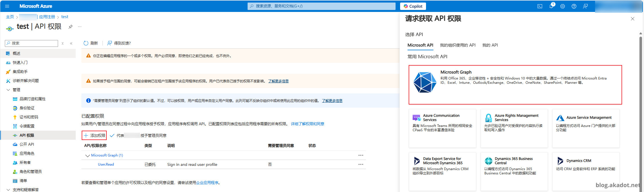The height and width of the screenshot is (192, 644).
Task: Open the 企业应用程序 link
Action: [x=207, y=183]
